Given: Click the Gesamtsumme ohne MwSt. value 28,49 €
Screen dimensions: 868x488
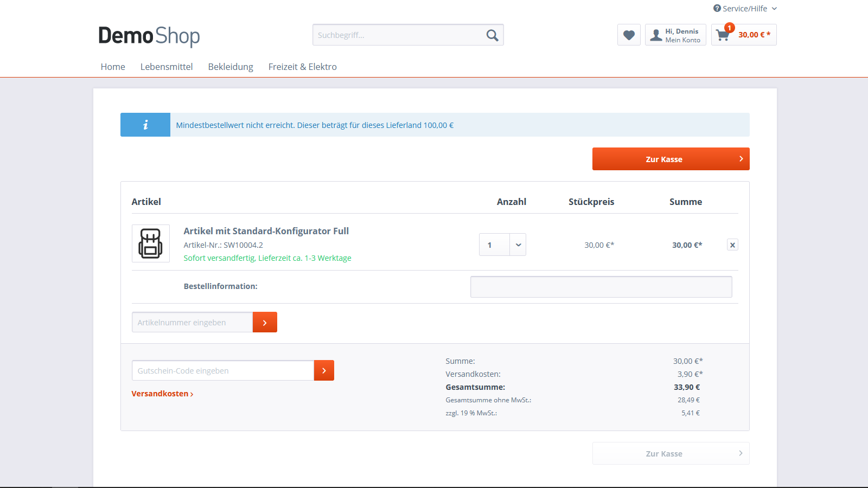Looking at the screenshot, I should tap(688, 400).
